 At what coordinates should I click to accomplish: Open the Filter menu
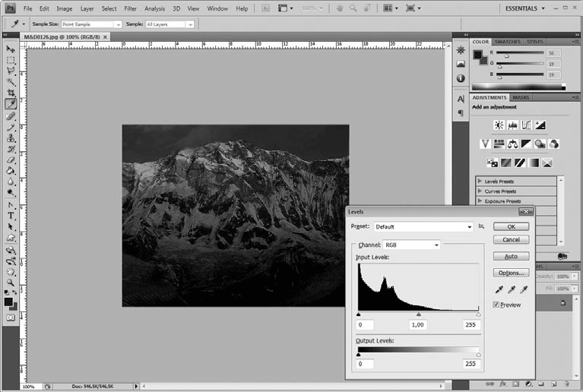point(130,8)
